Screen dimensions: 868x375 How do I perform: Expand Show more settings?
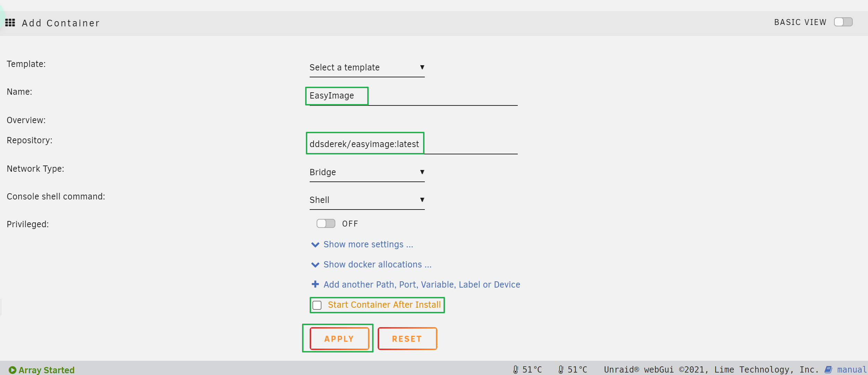point(362,245)
